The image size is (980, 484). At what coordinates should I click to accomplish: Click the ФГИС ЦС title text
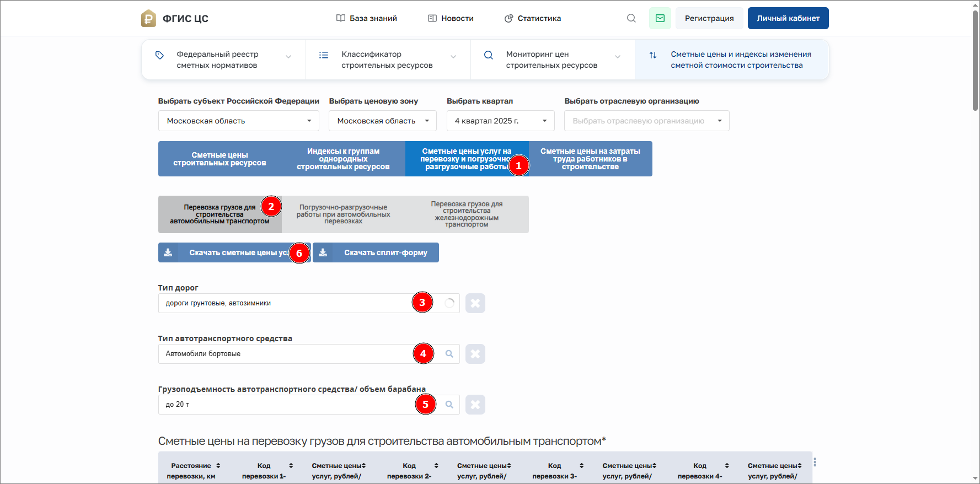pos(185,19)
